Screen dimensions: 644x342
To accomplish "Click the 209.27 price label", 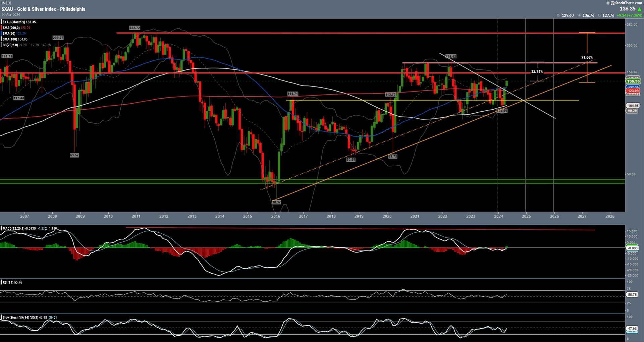I will tap(58, 38).
